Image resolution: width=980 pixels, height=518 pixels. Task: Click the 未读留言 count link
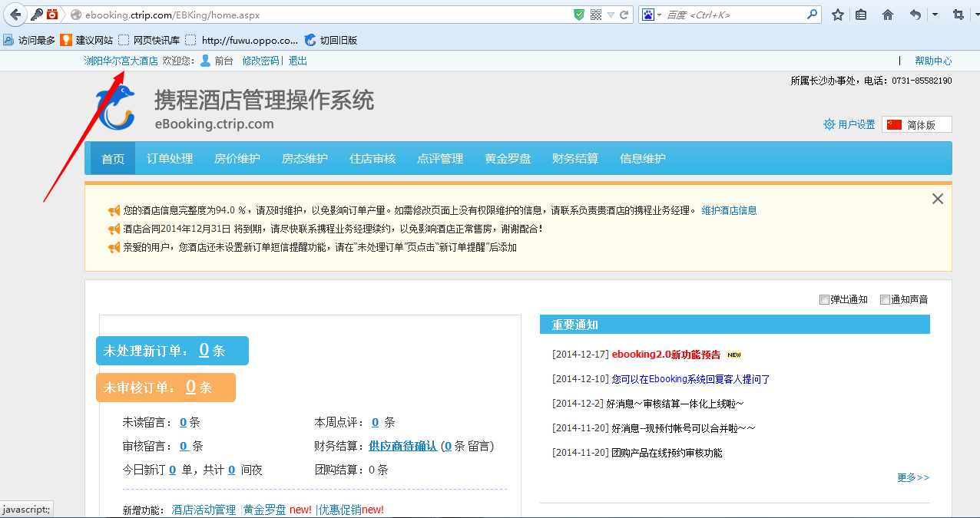tap(184, 422)
